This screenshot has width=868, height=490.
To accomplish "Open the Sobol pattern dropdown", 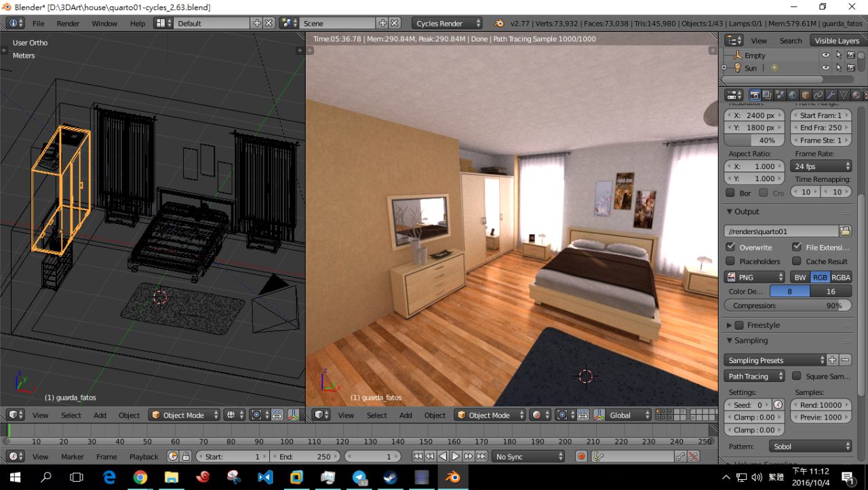I will 811,447.
